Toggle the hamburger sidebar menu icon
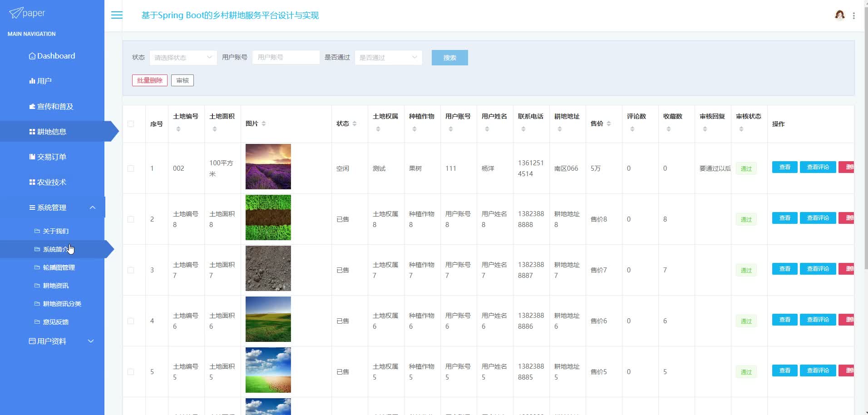Screen dimensions: 868x415 117,15
